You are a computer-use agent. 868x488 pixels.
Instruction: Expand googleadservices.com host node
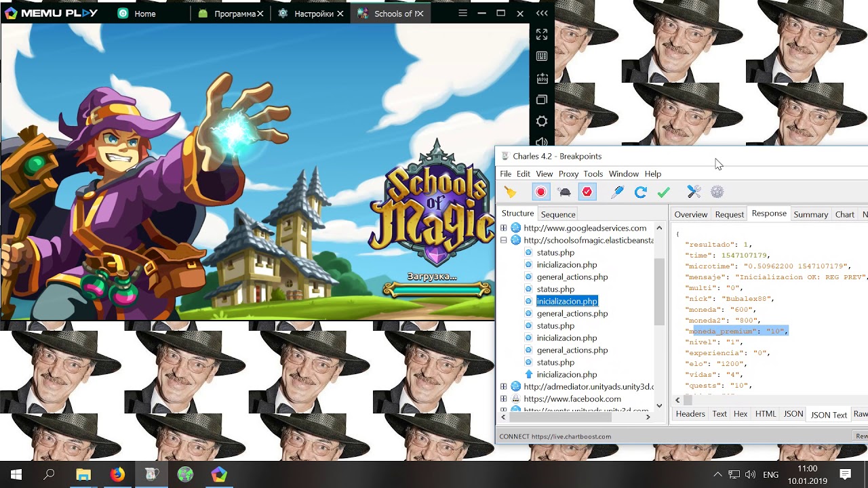pyautogui.click(x=504, y=228)
